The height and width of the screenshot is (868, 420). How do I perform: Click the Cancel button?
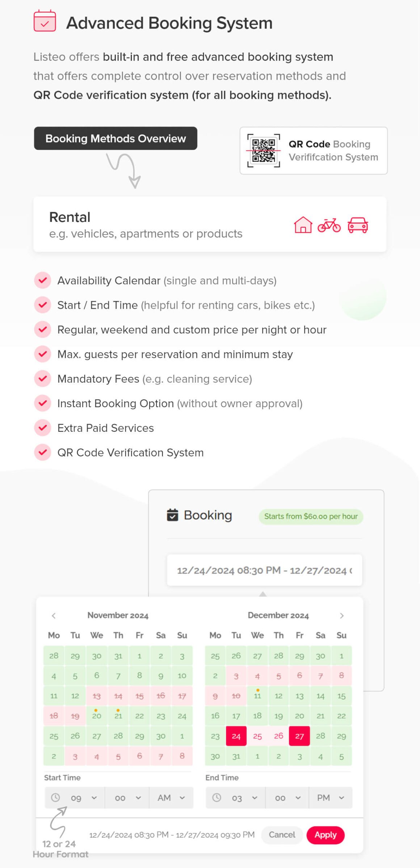click(282, 835)
